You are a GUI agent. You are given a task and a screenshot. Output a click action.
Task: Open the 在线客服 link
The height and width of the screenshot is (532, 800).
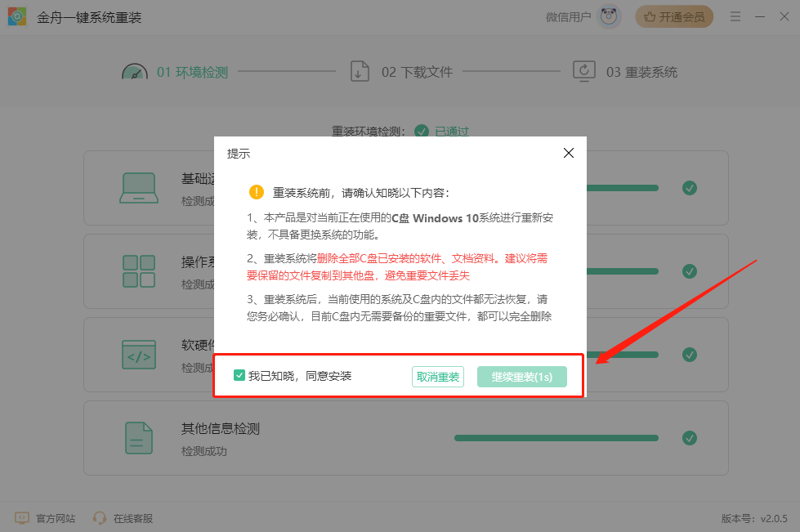point(133,518)
